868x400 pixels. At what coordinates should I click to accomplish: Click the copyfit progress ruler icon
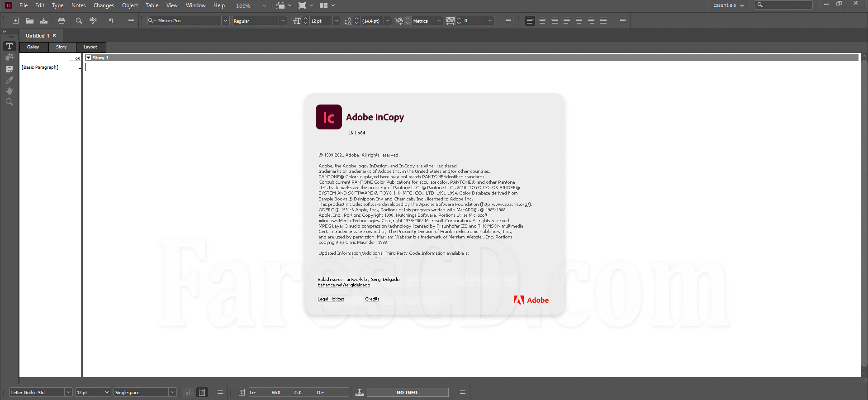(360, 392)
